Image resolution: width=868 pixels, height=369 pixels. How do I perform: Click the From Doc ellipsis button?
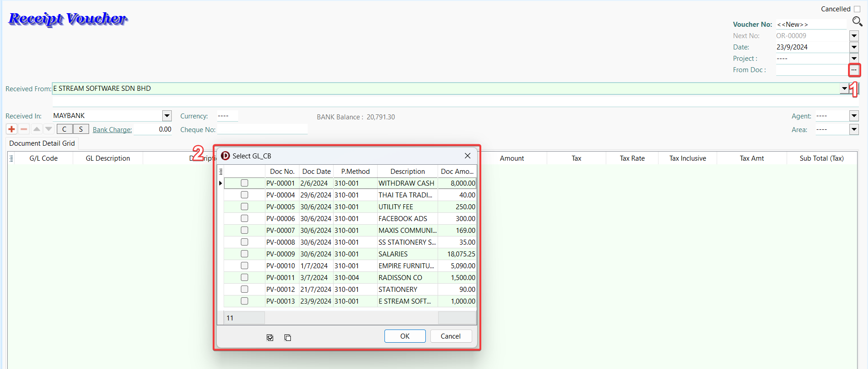pyautogui.click(x=854, y=70)
